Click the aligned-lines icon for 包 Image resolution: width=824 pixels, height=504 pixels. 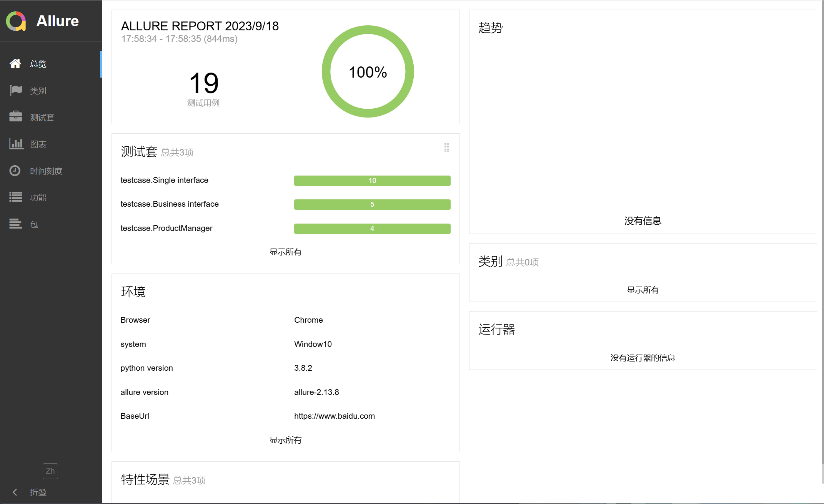16,224
